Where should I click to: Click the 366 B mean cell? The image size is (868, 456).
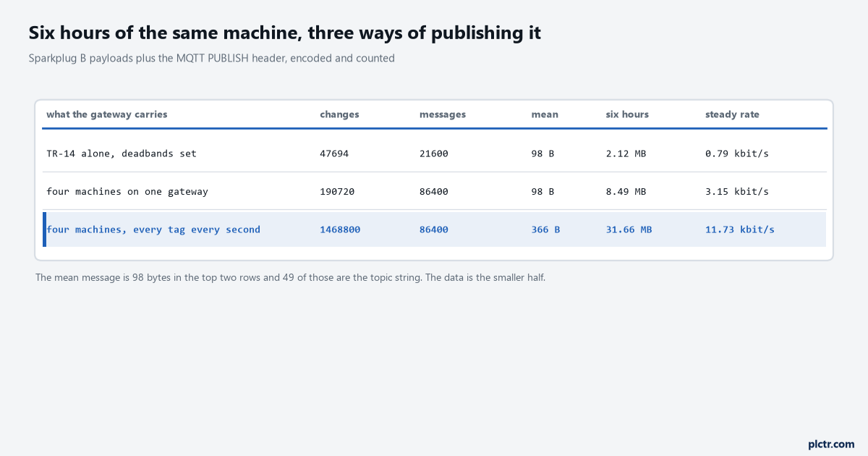545,229
